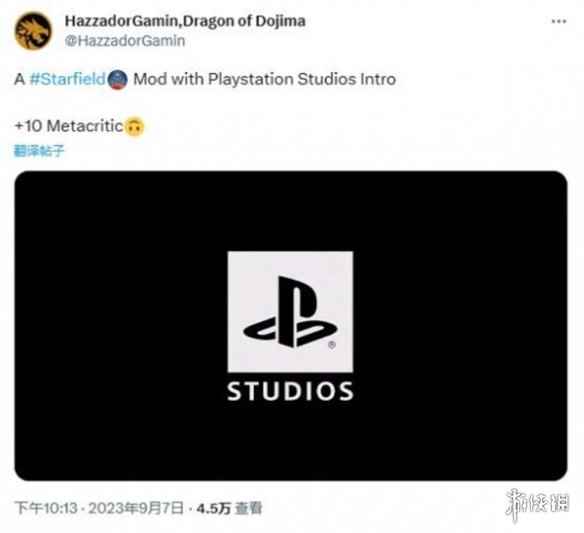
Task: Click the 下午10:13 timestamp
Action: pos(46,508)
